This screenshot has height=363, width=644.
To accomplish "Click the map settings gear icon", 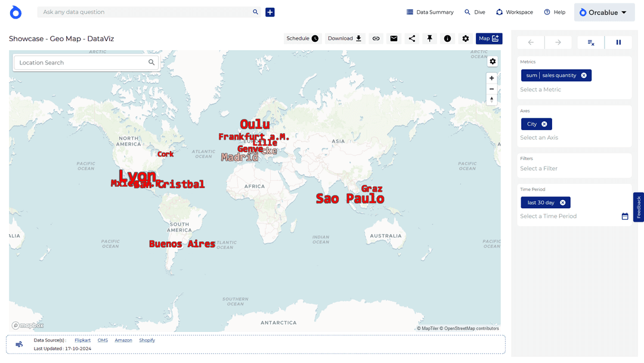I will point(493,61).
